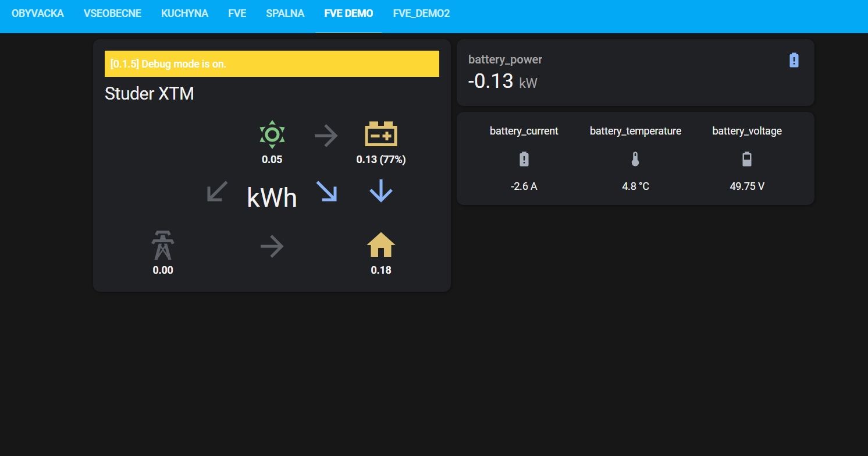Click the green solar panel icon
Viewport: 868px width, 456px height.
pyautogui.click(x=272, y=135)
